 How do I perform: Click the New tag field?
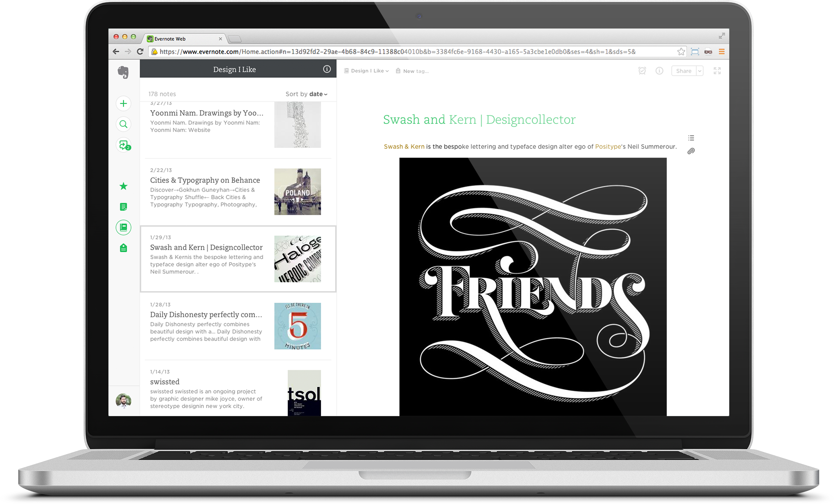(x=415, y=71)
